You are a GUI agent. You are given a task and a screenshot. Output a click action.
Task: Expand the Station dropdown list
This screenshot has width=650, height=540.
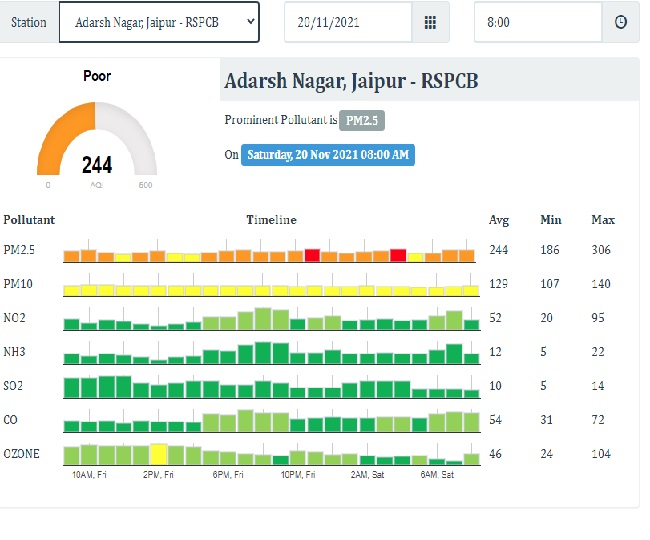tap(159, 22)
